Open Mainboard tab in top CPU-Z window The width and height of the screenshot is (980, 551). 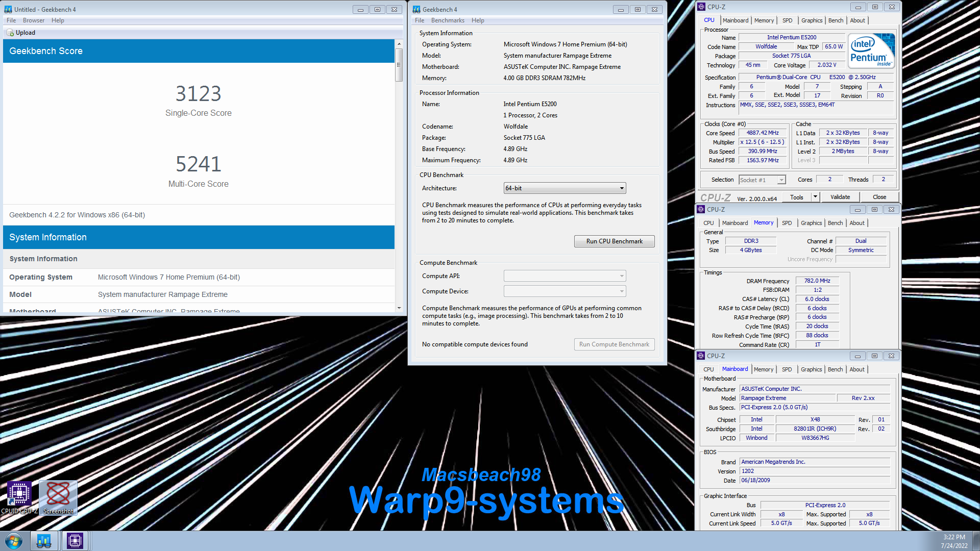click(736, 20)
